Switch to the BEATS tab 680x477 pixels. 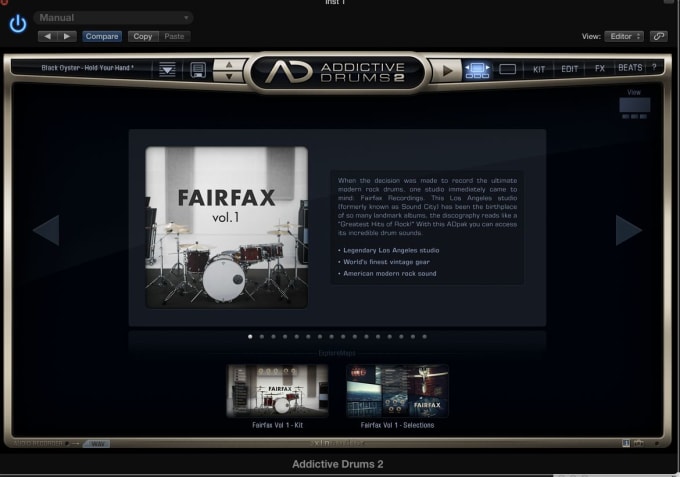pos(630,68)
